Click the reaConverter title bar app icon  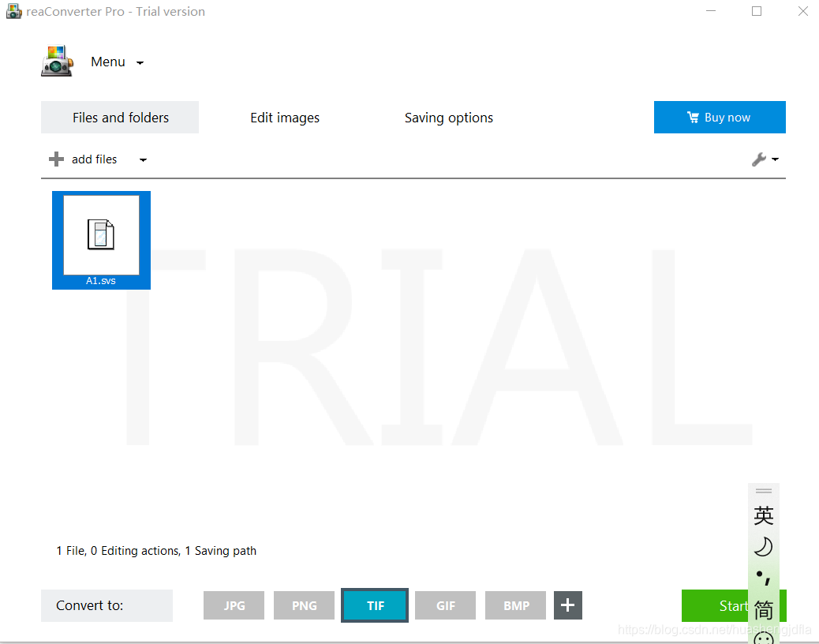click(13, 11)
